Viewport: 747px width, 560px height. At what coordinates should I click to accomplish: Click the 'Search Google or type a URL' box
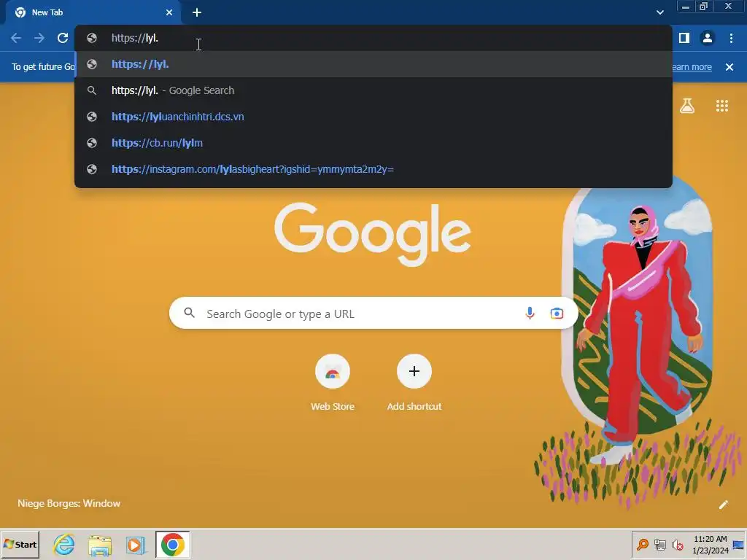pos(373,313)
